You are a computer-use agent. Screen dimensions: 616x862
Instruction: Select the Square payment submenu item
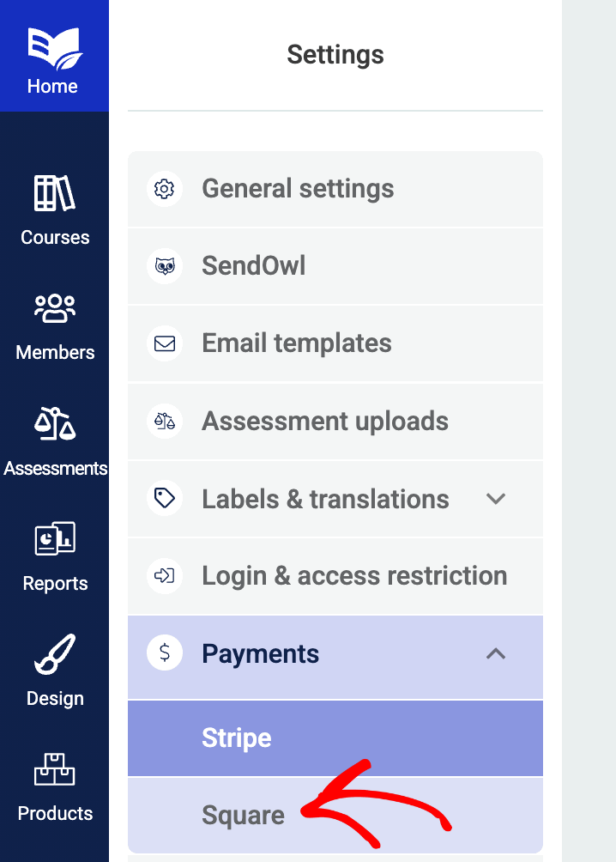point(243,815)
